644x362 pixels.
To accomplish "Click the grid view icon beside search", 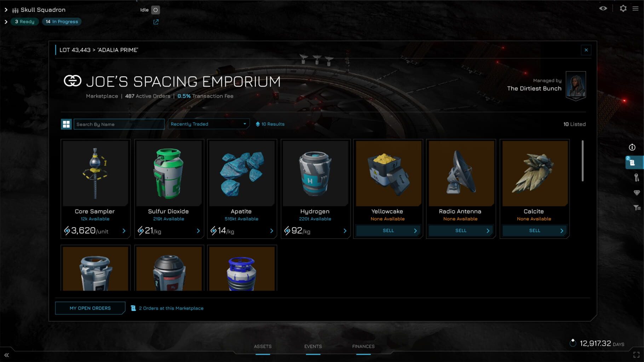I will 66,124.
